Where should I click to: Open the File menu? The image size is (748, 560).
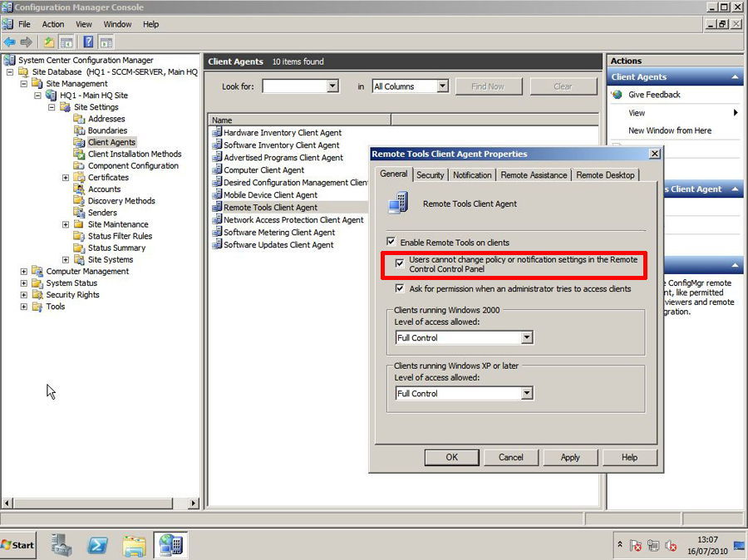point(24,24)
